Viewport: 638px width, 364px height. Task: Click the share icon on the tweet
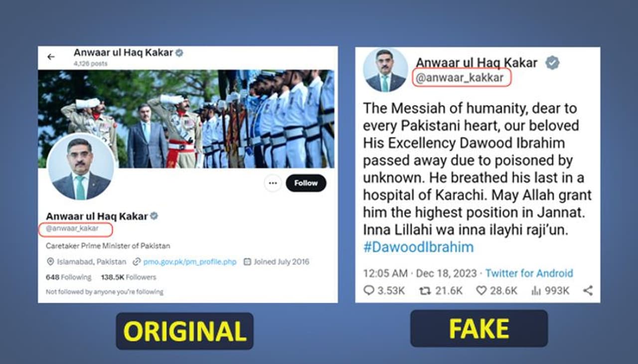click(x=588, y=290)
